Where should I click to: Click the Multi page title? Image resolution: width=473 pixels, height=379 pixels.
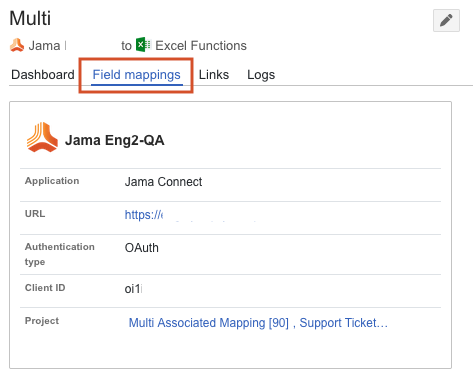click(x=30, y=18)
